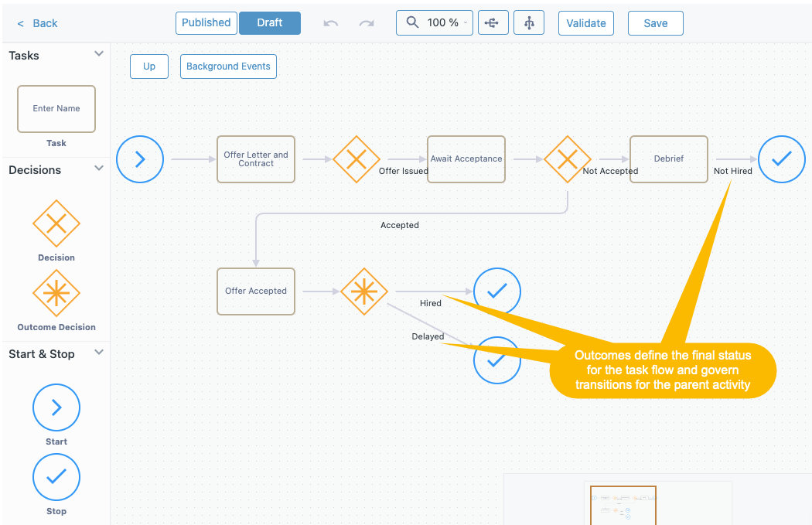Select the Decision shape in the sidebar

(56, 224)
